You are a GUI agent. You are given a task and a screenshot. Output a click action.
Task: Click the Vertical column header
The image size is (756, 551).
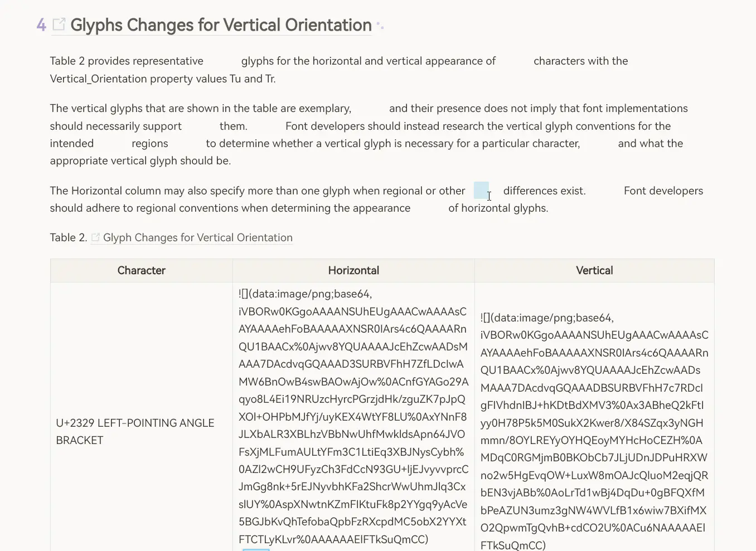pos(594,271)
